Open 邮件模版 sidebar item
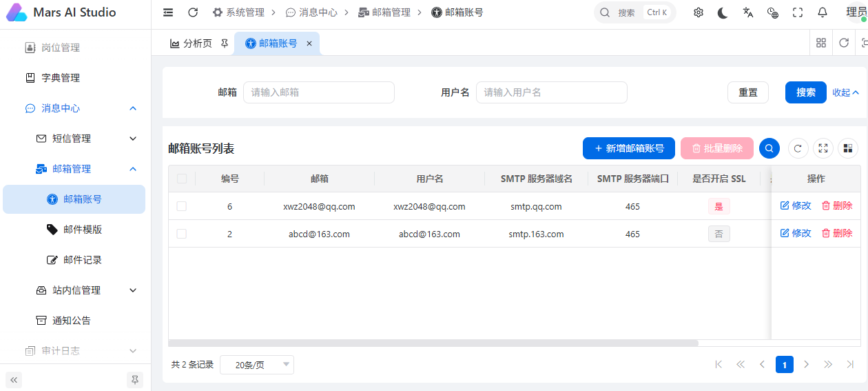The height and width of the screenshot is (391, 868). tap(76, 230)
